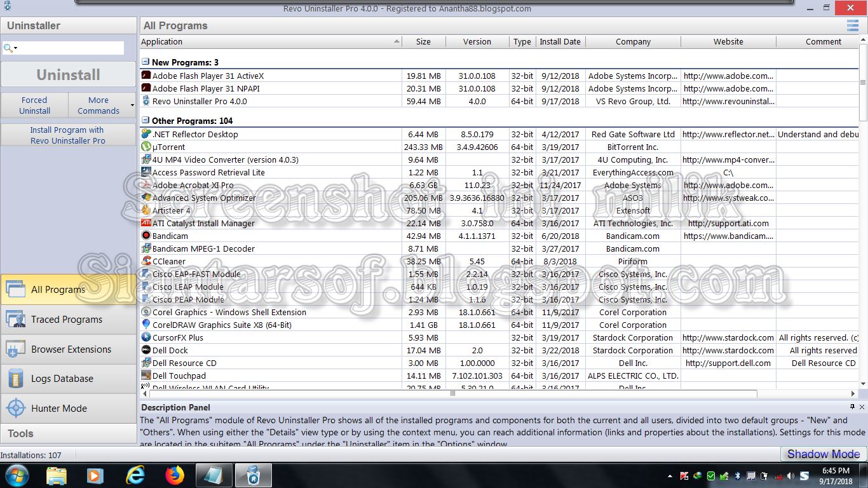Open the Uninstaller section header
Screen dimensions: 868x488
[69, 25]
